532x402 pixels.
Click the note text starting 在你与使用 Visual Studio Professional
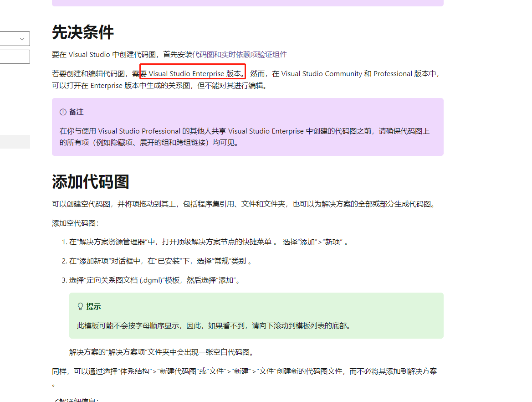coord(245,136)
